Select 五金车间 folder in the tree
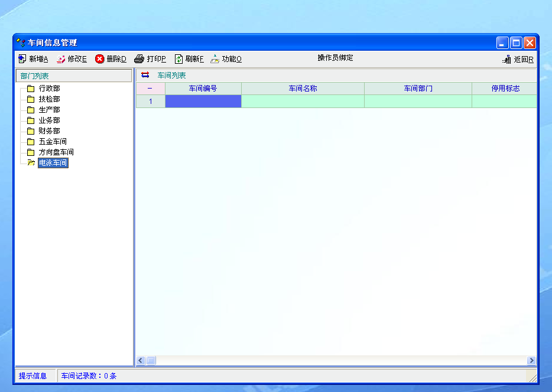 tap(52, 142)
